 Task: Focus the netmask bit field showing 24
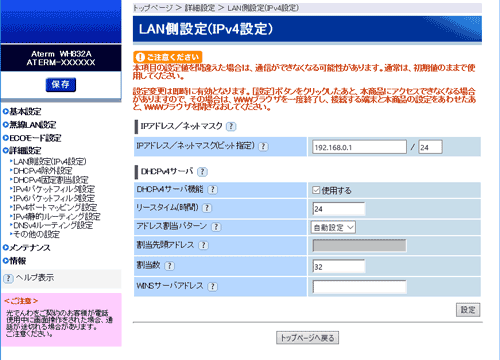(431, 147)
